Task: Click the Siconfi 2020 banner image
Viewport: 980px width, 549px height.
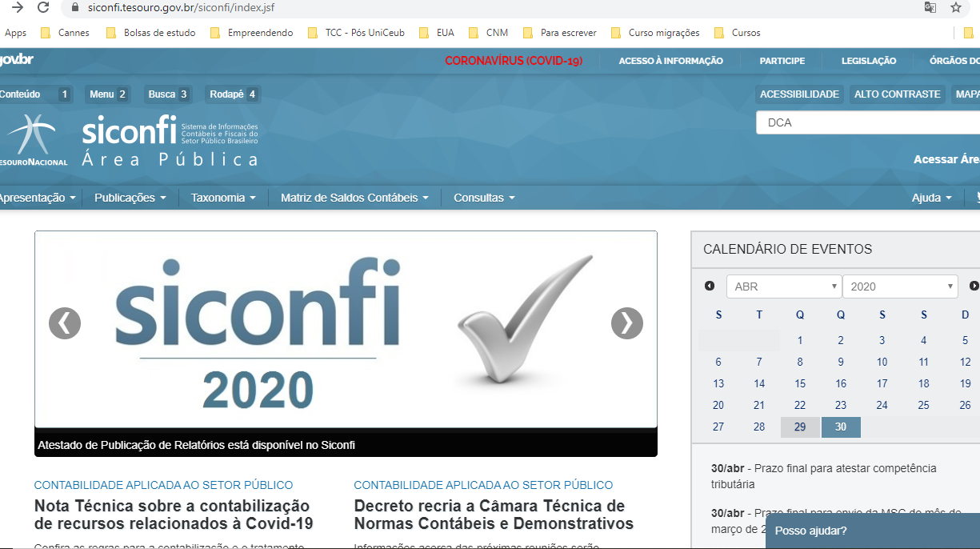Action: 346,330
